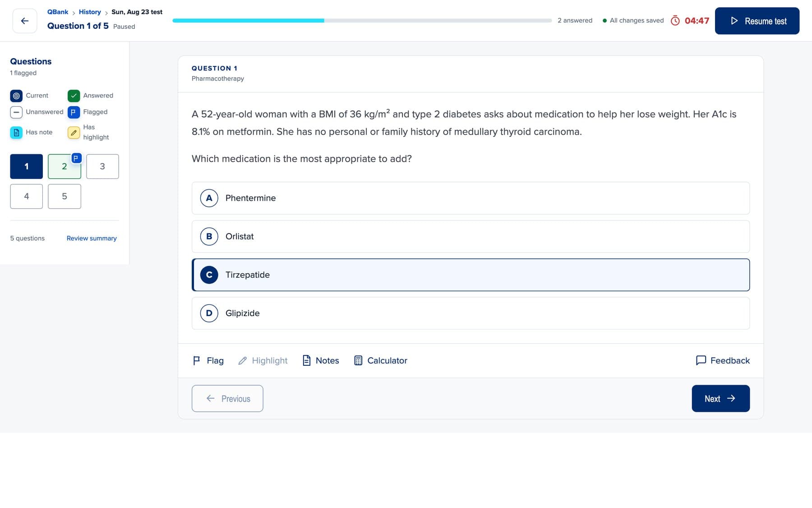Click the Current legend icon
812x508 pixels.
pyautogui.click(x=16, y=96)
